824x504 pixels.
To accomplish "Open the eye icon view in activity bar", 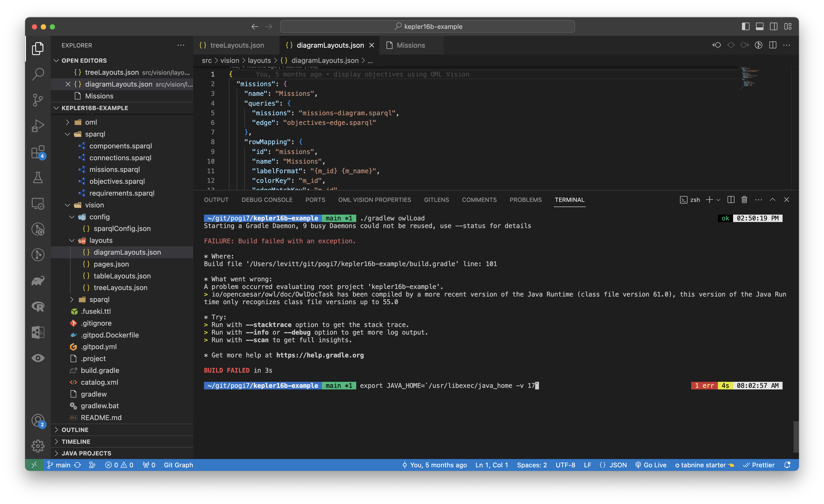I will tap(38, 358).
